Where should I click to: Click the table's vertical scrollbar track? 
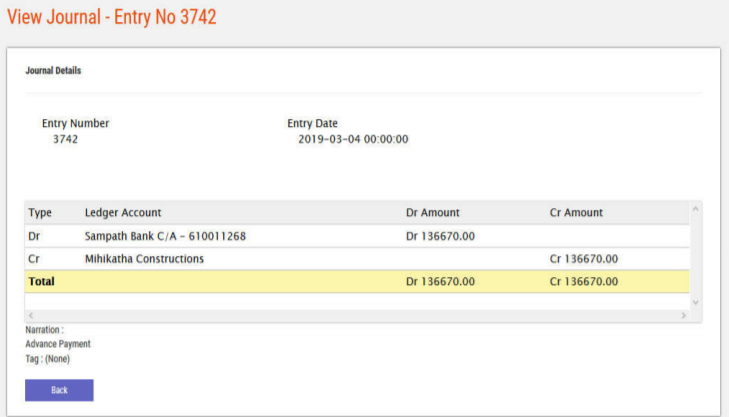pyautogui.click(x=696, y=255)
